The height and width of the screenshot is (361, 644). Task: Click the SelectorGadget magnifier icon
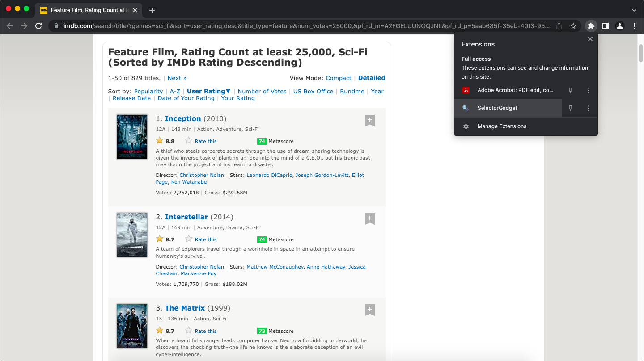click(x=466, y=108)
